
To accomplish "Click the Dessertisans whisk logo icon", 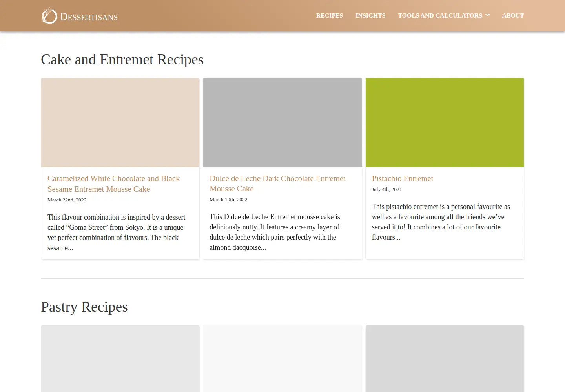I will click(x=49, y=16).
